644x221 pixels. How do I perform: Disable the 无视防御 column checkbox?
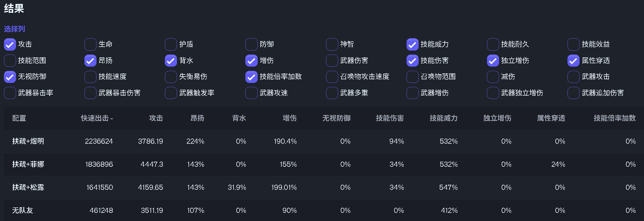[x=10, y=77]
